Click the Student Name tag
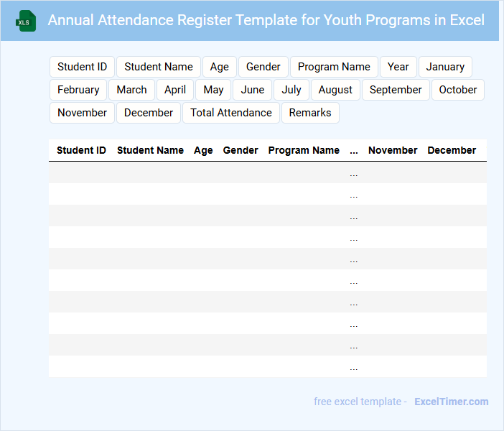Viewport: 504px width, 431px height. [159, 67]
